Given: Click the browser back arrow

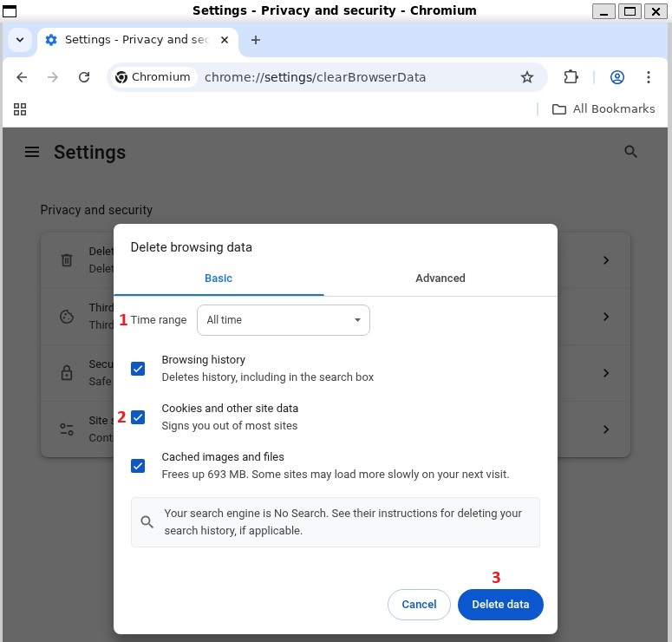Looking at the screenshot, I should coord(22,77).
